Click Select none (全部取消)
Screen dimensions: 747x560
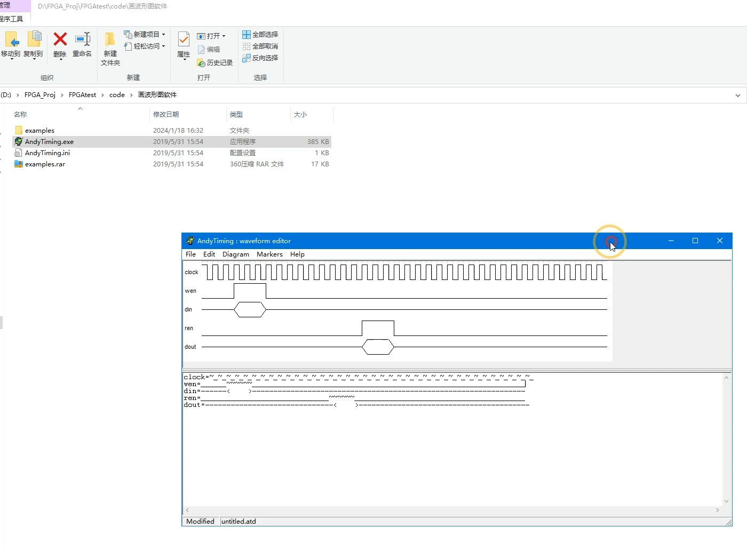coord(260,46)
